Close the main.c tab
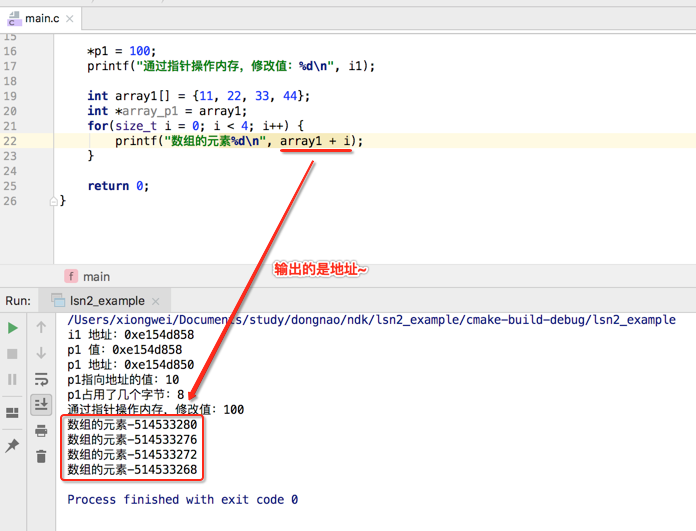The image size is (696, 531). click(x=70, y=19)
